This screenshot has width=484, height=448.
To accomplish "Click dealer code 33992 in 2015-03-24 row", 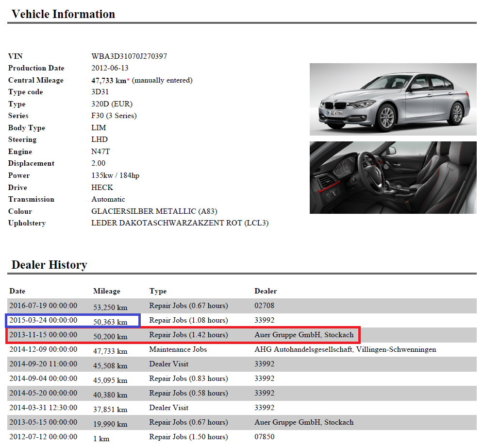I will click(264, 320).
